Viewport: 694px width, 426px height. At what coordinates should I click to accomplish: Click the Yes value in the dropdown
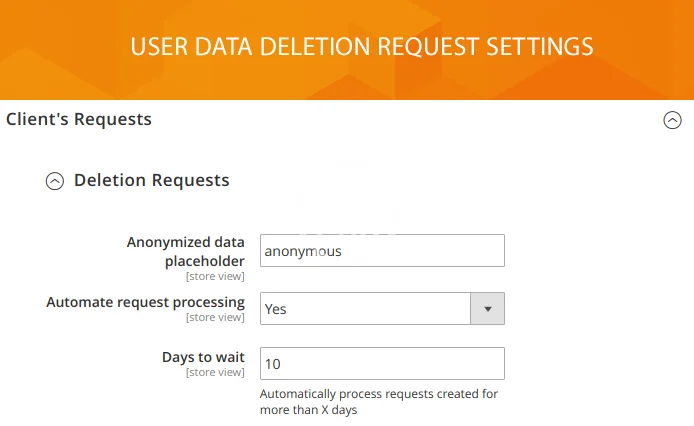click(x=275, y=309)
